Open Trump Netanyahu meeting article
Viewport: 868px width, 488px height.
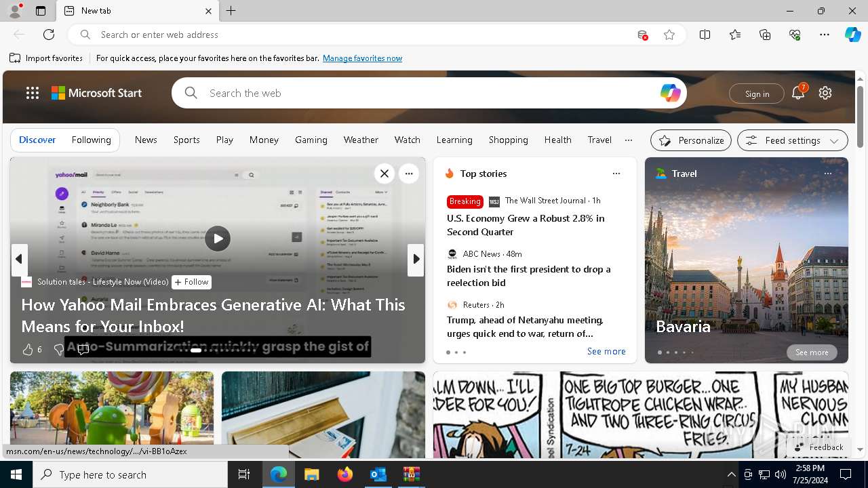(x=525, y=327)
